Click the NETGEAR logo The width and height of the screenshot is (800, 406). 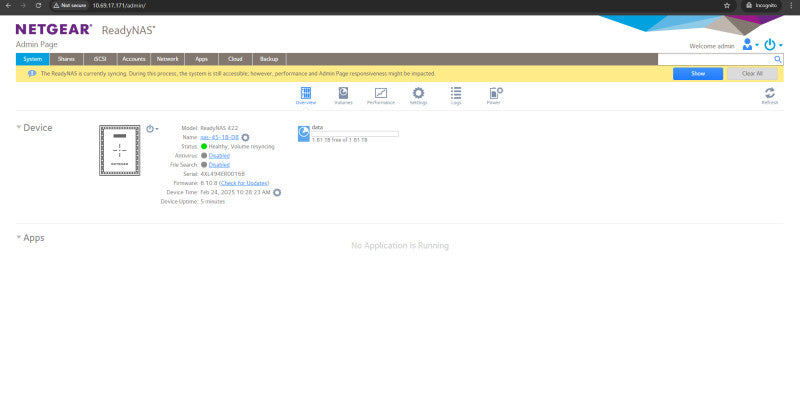(x=54, y=30)
